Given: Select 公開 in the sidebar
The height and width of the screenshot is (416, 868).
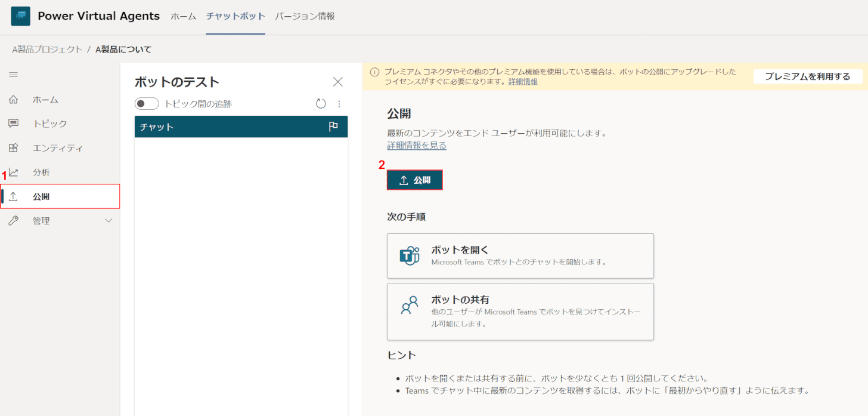Looking at the screenshot, I should click(60, 196).
